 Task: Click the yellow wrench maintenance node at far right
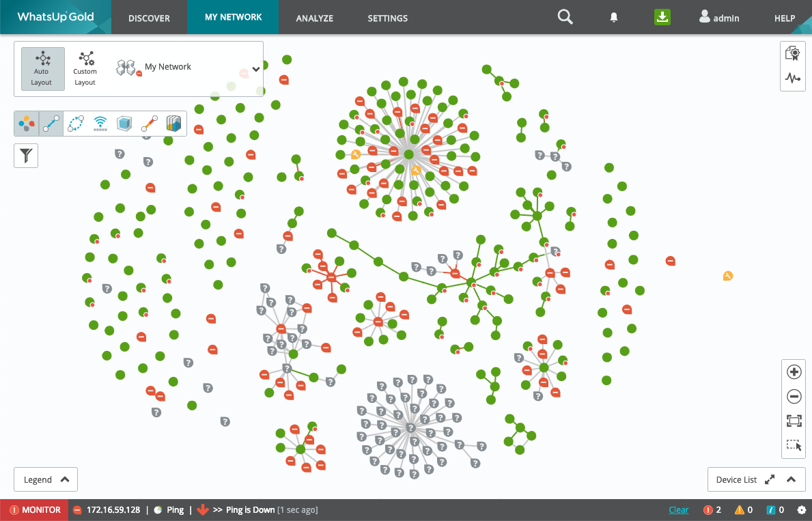(728, 276)
